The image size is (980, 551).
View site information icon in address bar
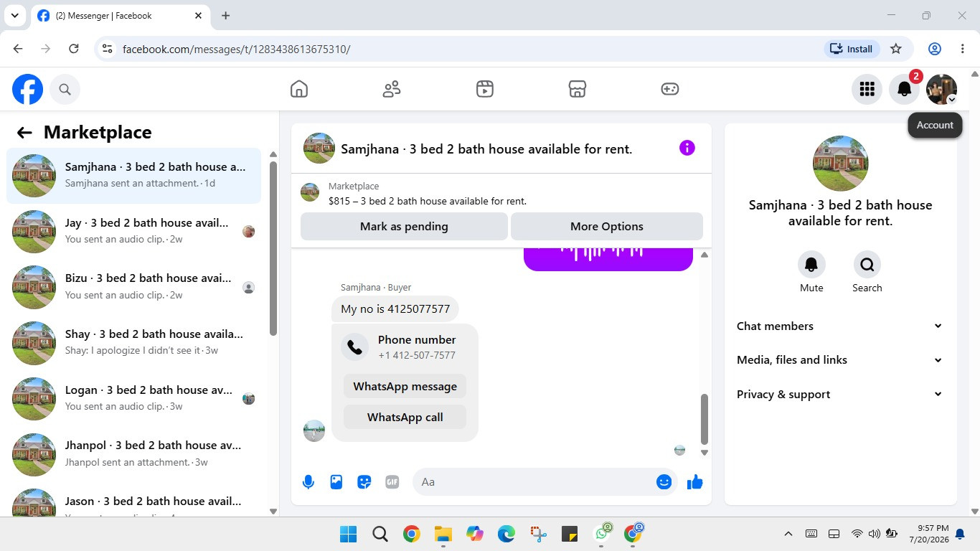coord(107,49)
